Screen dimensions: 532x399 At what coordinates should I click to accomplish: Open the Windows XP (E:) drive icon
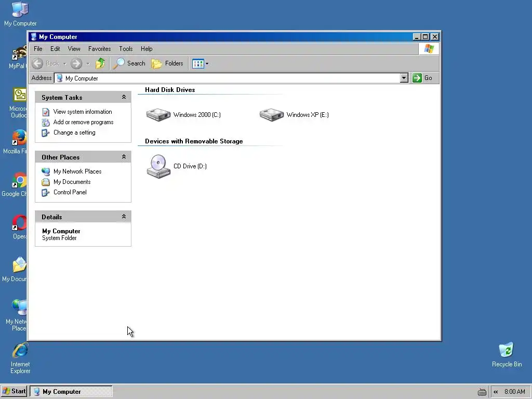coord(271,115)
